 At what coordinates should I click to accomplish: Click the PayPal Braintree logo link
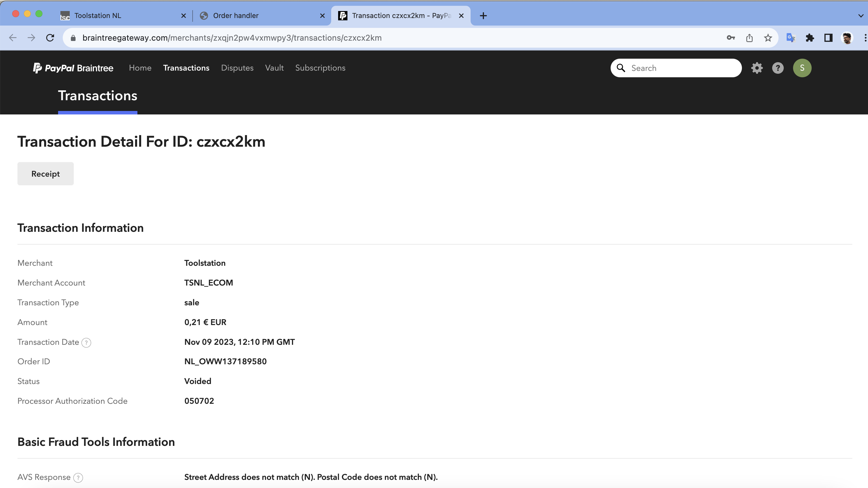(73, 68)
